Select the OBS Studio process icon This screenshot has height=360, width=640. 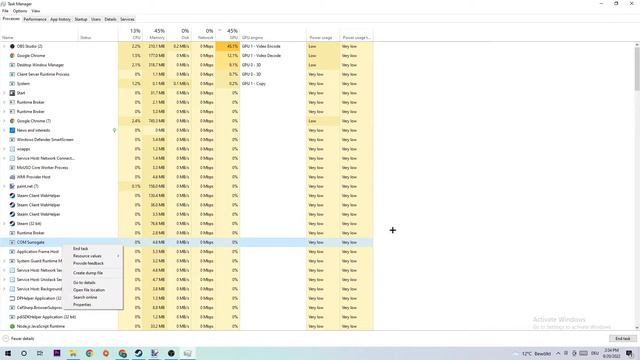pyautogui.click(x=12, y=46)
